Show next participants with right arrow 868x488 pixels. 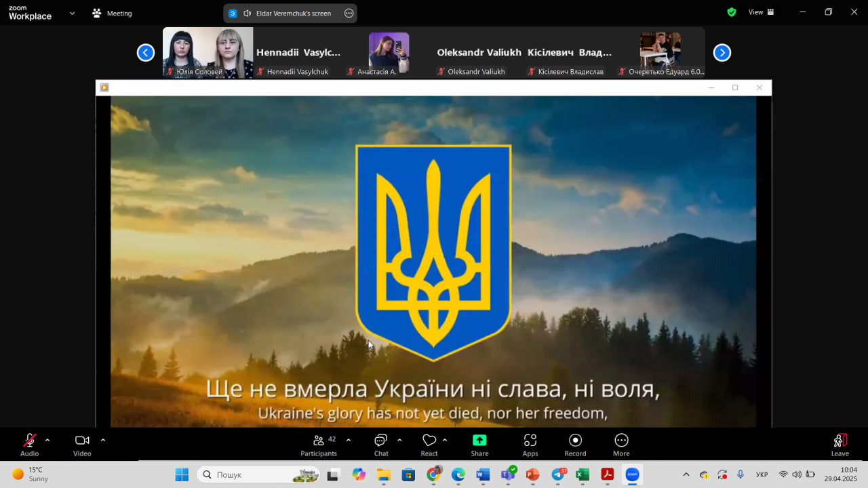click(x=722, y=52)
